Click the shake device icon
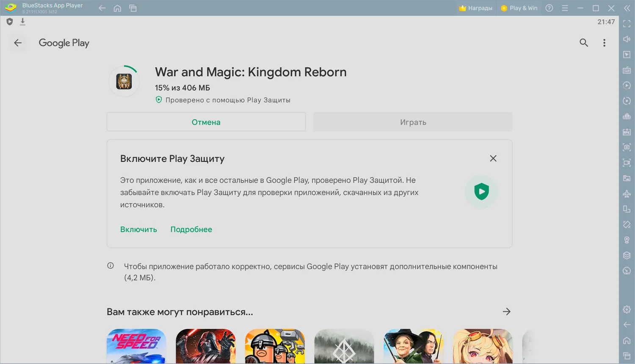This screenshot has width=635, height=364. click(627, 224)
